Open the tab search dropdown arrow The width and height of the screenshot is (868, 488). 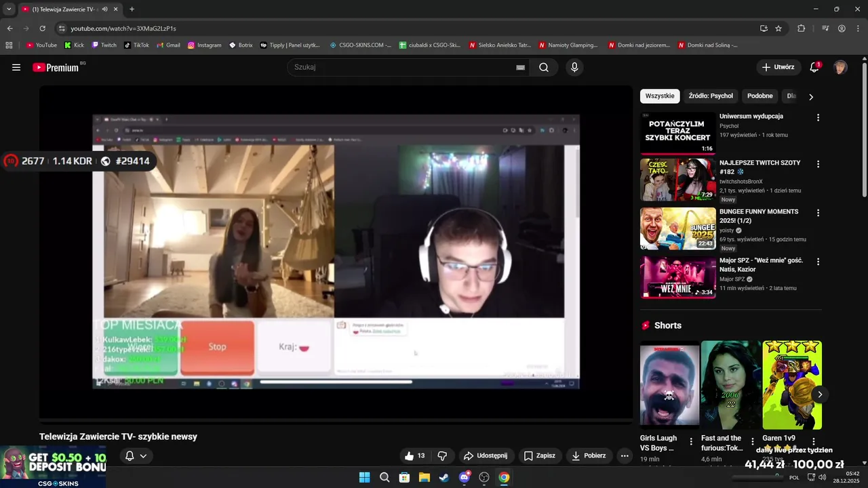coord(9,9)
